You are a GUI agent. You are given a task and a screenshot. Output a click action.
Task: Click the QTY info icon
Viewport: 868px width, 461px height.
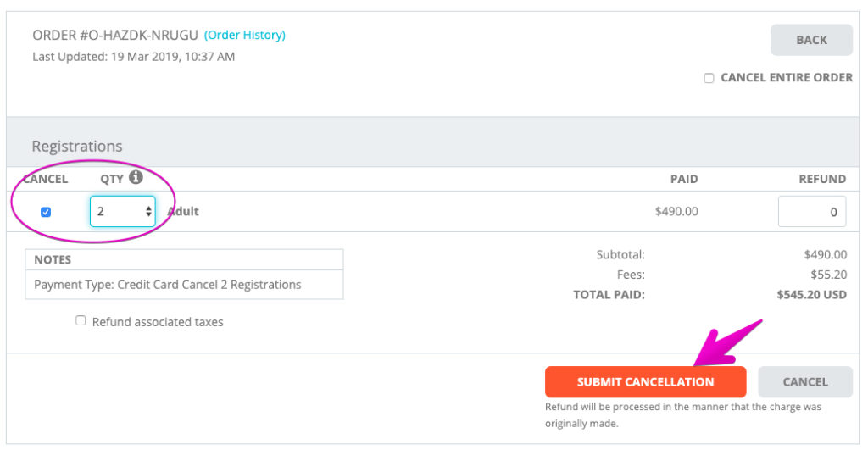[x=136, y=177]
